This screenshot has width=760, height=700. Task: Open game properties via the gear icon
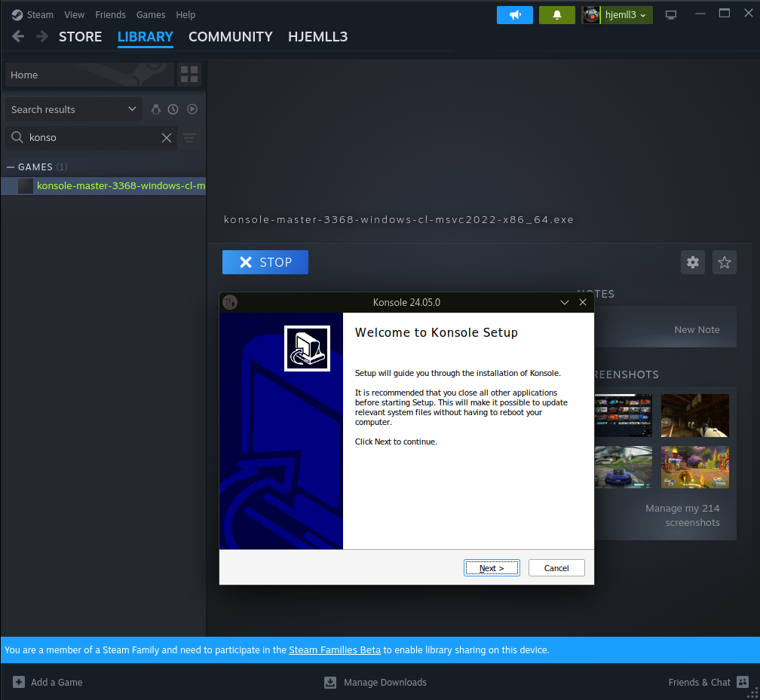pos(692,262)
